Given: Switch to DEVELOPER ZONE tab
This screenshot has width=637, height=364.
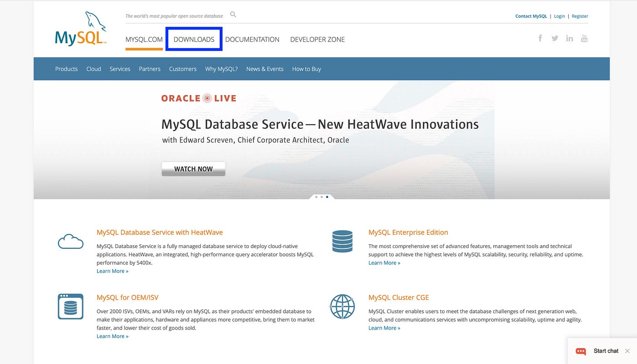Looking at the screenshot, I should click(318, 40).
